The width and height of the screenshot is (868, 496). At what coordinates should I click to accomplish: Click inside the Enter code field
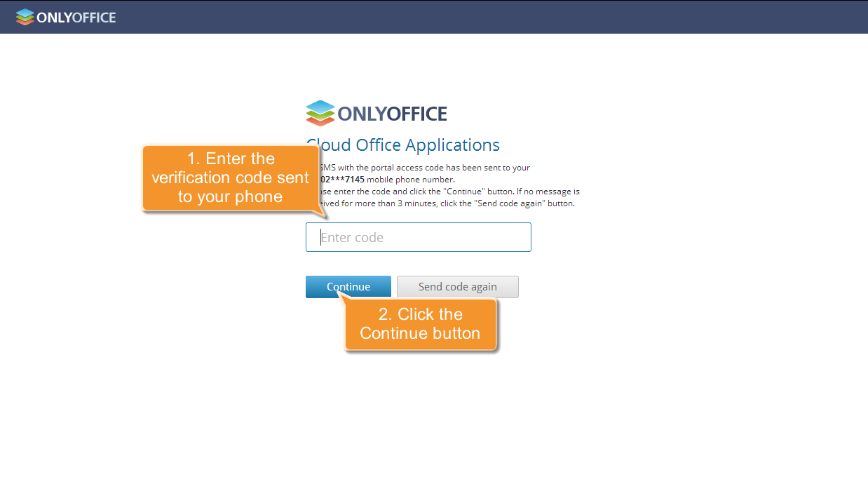coord(418,236)
